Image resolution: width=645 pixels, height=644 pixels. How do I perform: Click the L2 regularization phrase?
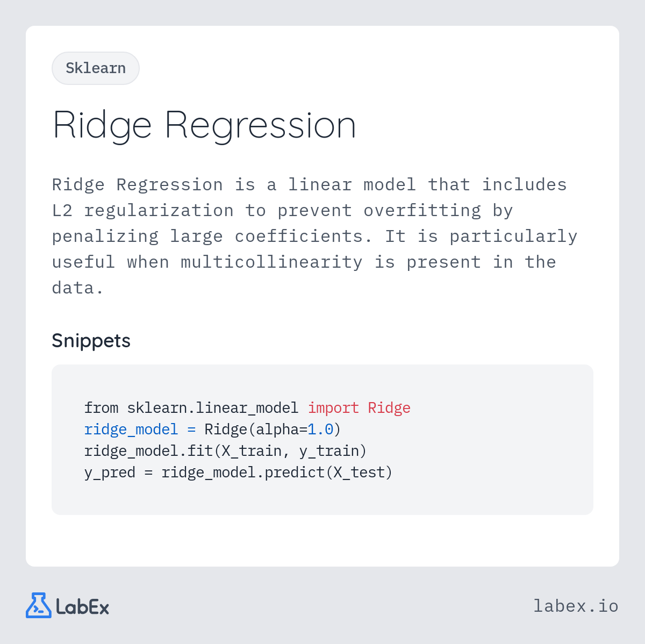click(143, 211)
